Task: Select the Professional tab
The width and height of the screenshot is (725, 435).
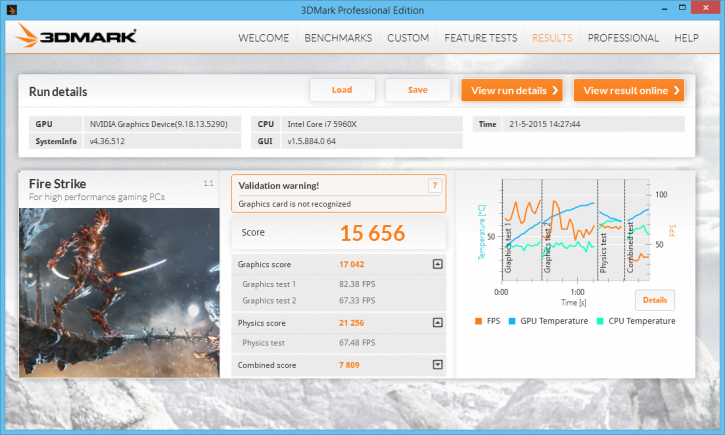Action: (622, 38)
